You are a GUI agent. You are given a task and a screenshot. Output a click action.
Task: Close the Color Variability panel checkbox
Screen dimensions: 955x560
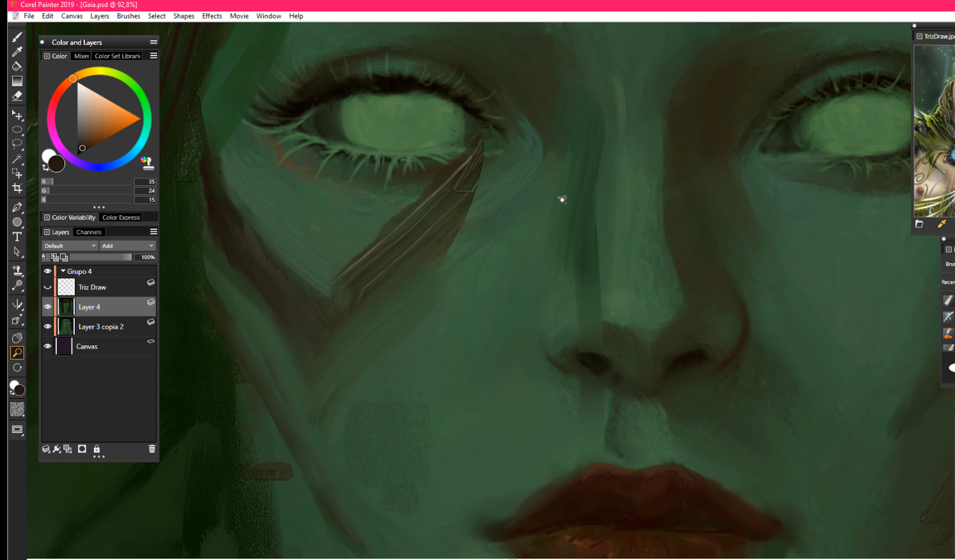[47, 218]
